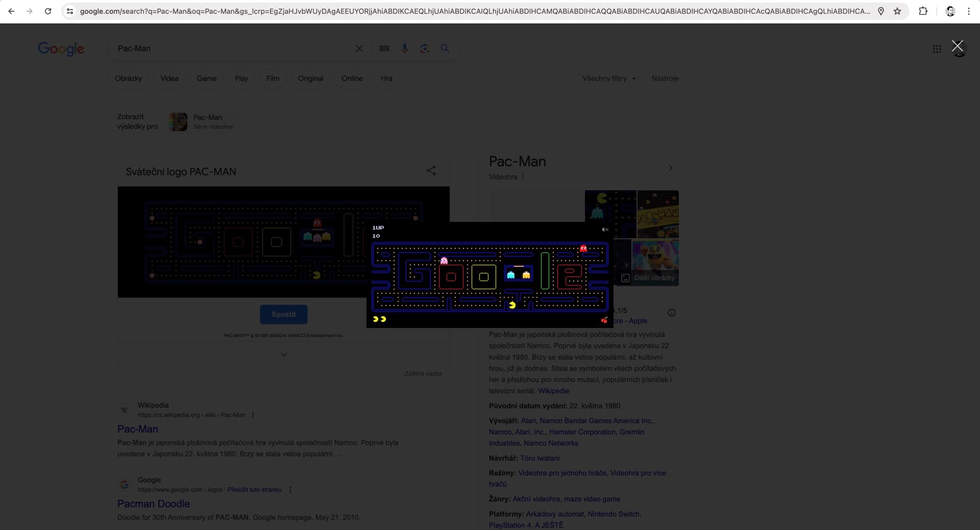The height and width of the screenshot is (530, 980).
Task: Click the Pac-Man game maze in overlay
Action: 490,276
